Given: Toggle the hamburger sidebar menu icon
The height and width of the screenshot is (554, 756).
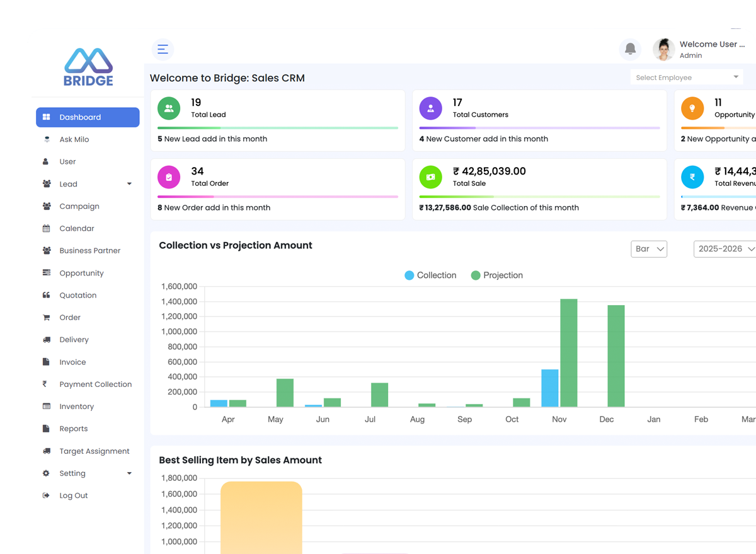Looking at the screenshot, I should tap(163, 49).
